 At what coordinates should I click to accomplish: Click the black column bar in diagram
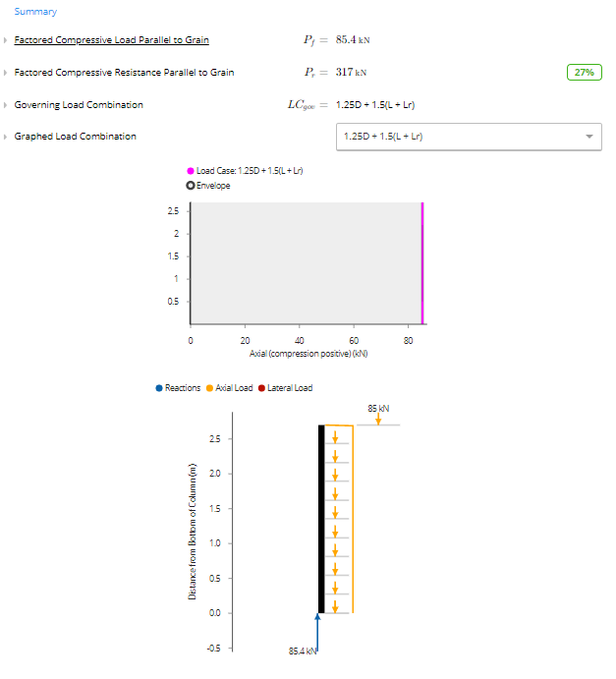[x=321, y=519]
